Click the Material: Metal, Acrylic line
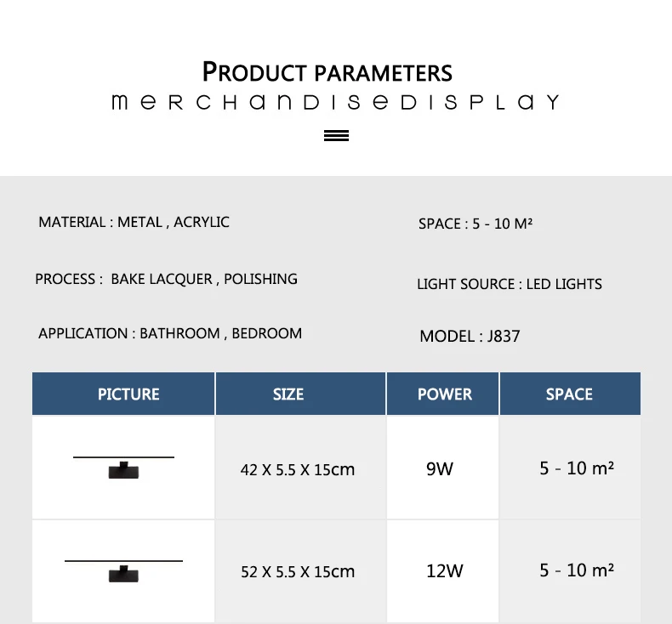Screen dimensions: 672x624 (x=134, y=222)
